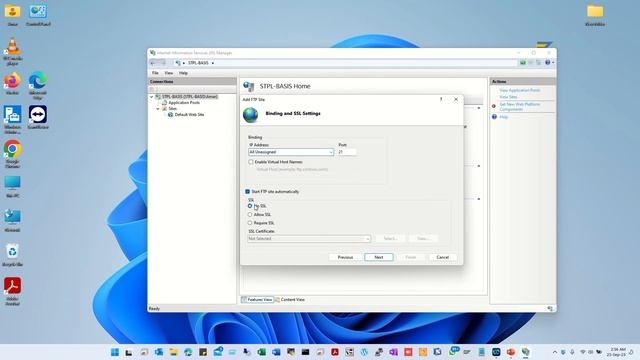640x360 pixels.
Task: Click STPL-BASIS in the address breadcrumb
Action: tap(198, 63)
